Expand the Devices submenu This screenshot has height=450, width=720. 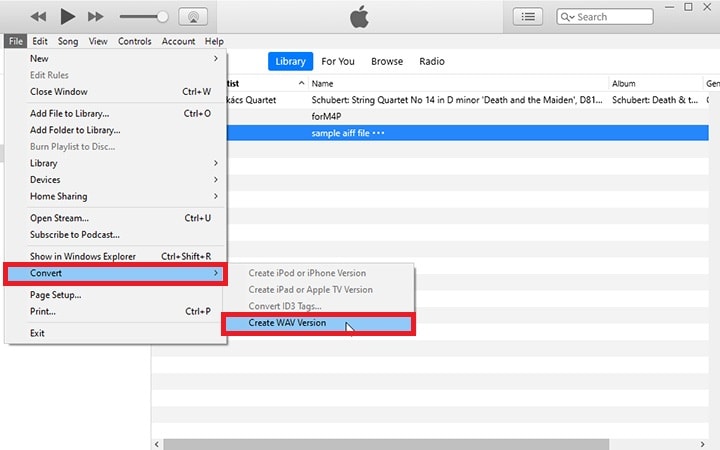pyautogui.click(x=116, y=180)
